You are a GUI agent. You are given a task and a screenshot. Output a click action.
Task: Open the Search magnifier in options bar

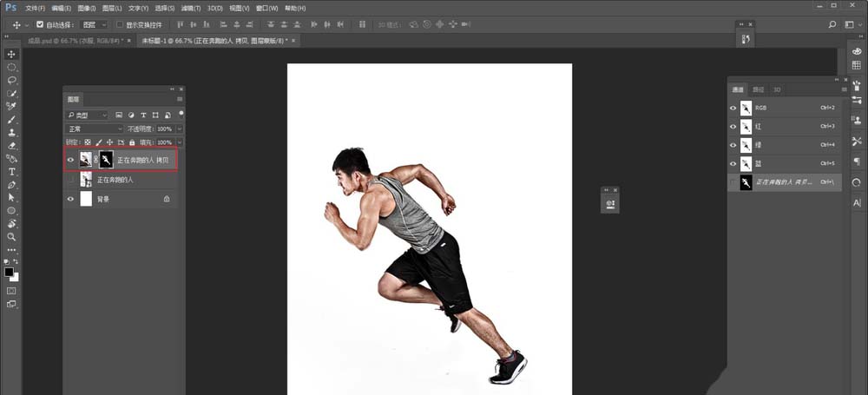pos(832,24)
